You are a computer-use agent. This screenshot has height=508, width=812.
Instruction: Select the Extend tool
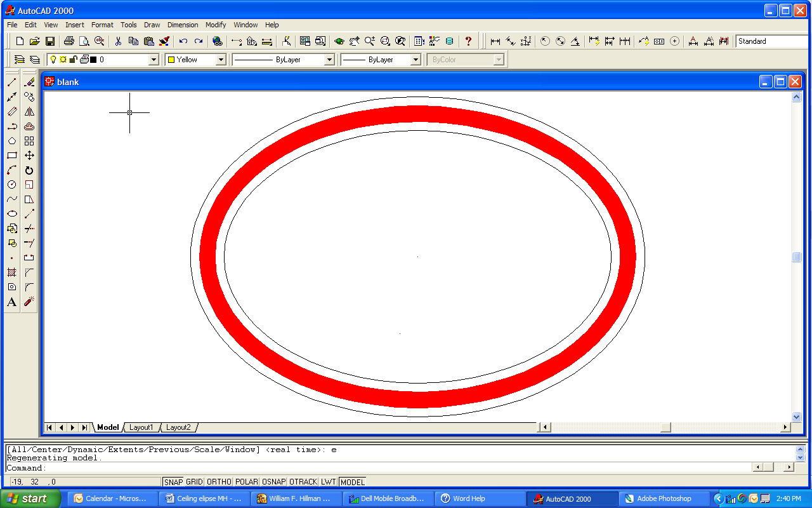click(29, 243)
